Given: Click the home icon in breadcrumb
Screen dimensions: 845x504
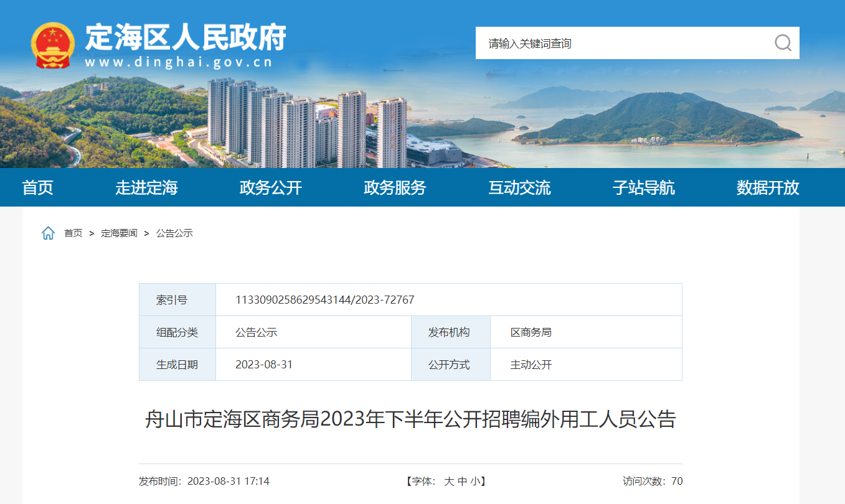Looking at the screenshot, I should [x=48, y=233].
